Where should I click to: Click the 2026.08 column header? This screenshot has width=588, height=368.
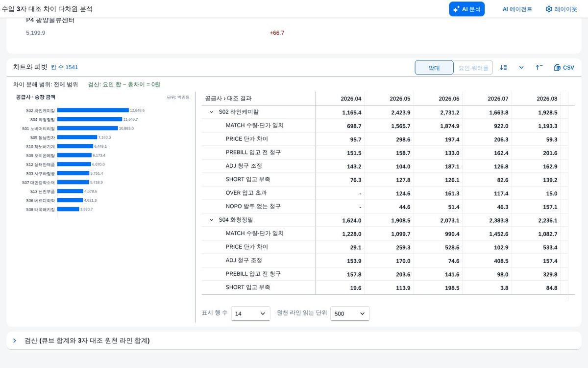coord(537,99)
